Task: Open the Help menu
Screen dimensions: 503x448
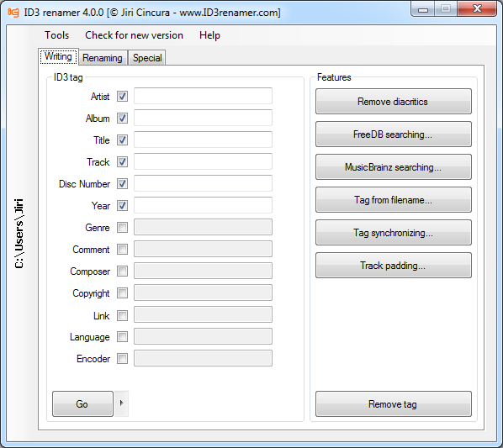Action: point(209,35)
